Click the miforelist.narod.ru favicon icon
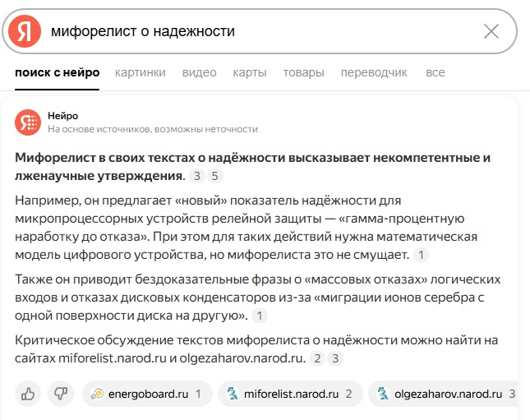This screenshot has width=530, height=420. coord(233,394)
